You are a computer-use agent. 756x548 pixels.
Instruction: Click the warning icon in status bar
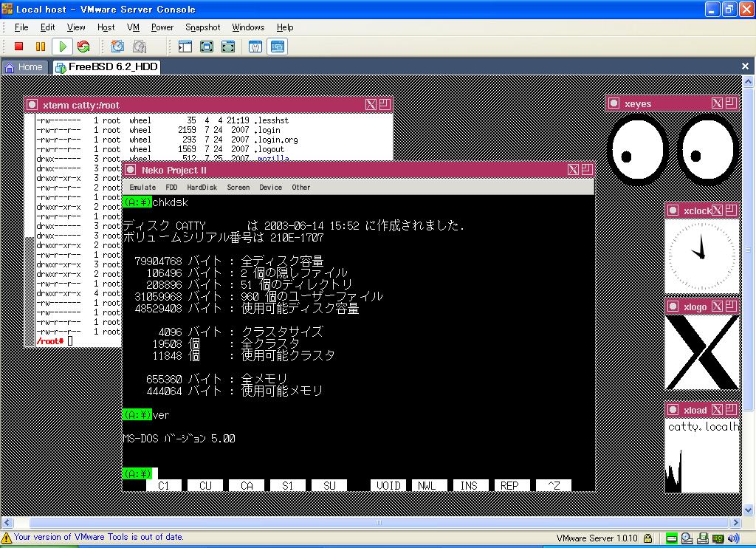[x=6, y=538]
